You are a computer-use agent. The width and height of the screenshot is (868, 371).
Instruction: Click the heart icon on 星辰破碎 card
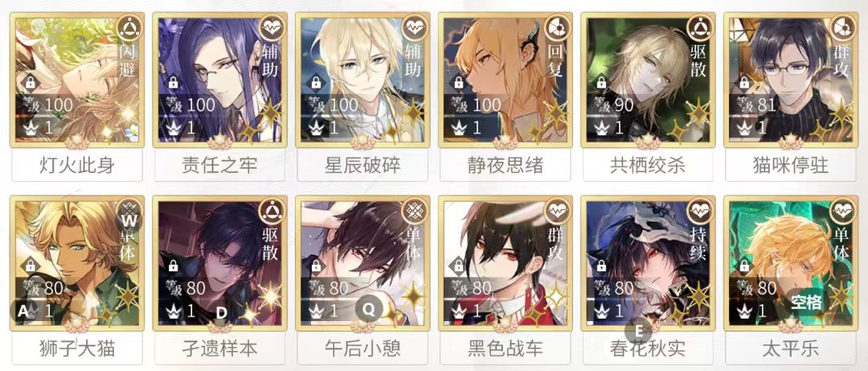(415, 27)
